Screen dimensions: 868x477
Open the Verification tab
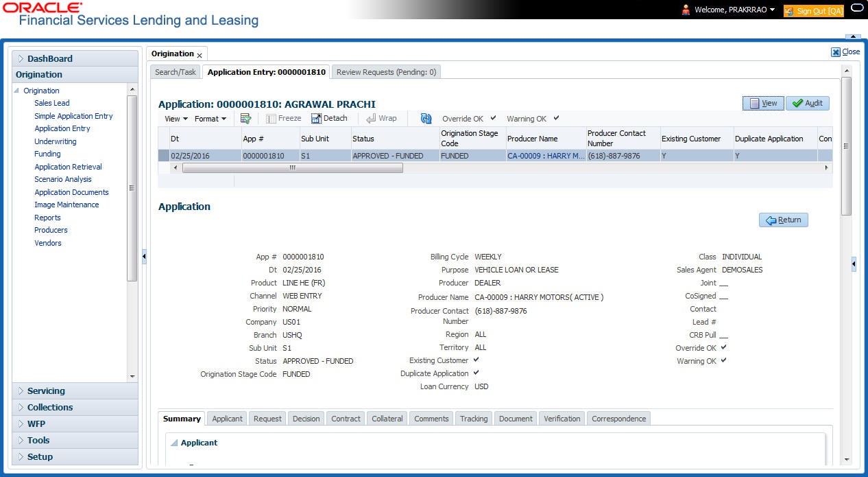562,419
